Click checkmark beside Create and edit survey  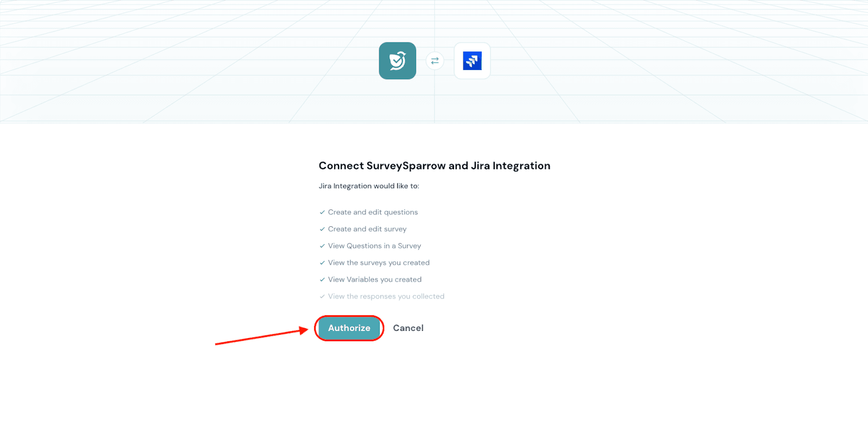[x=322, y=229]
